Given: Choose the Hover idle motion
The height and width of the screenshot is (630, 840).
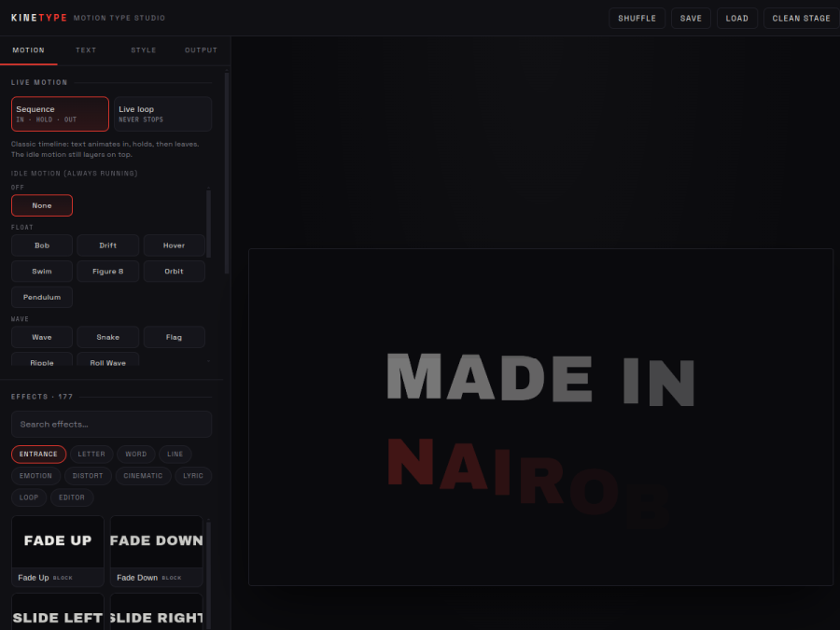Looking at the screenshot, I should [175, 245].
